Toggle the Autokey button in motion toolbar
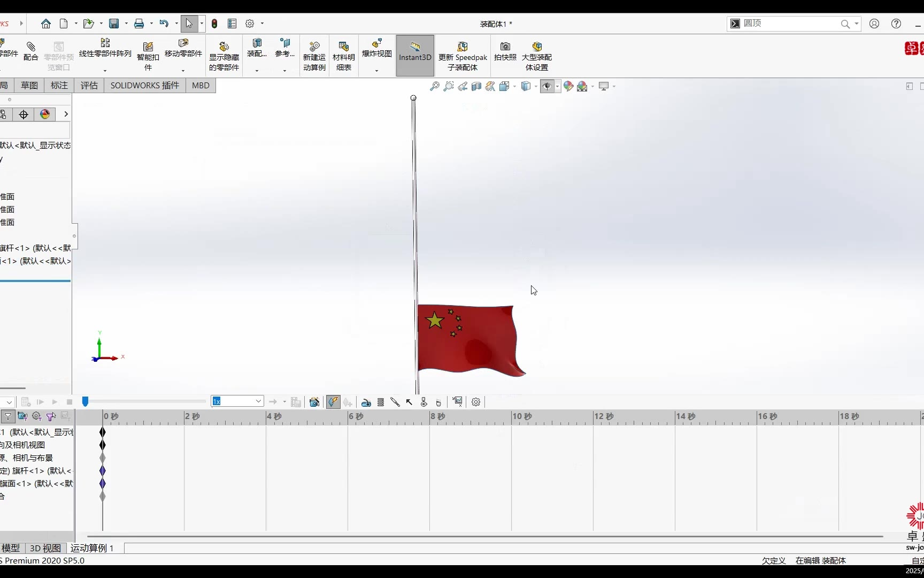 click(333, 402)
